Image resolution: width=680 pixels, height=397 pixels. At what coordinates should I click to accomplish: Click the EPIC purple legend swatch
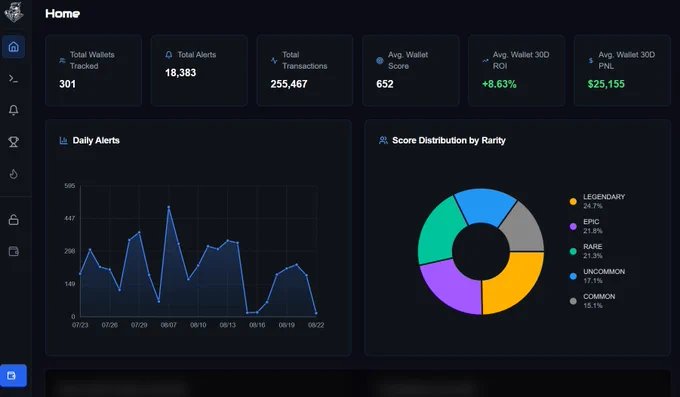pyautogui.click(x=573, y=226)
